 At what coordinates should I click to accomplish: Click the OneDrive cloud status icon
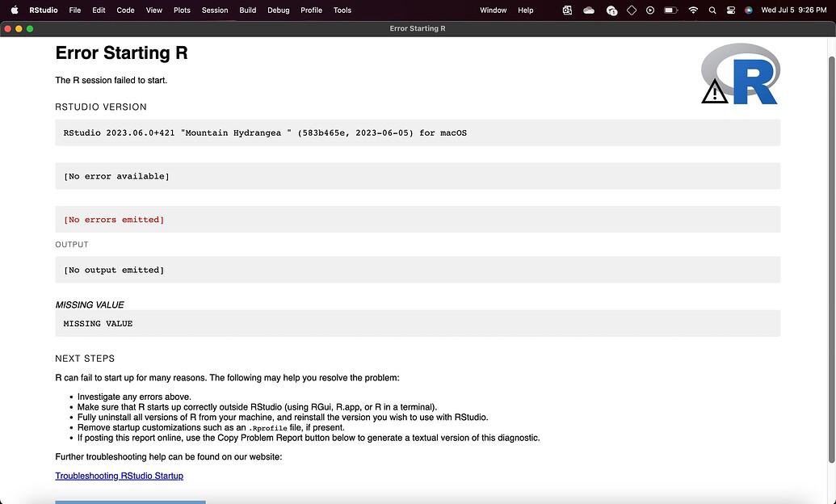pyautogui.click(x=589, y=10)
